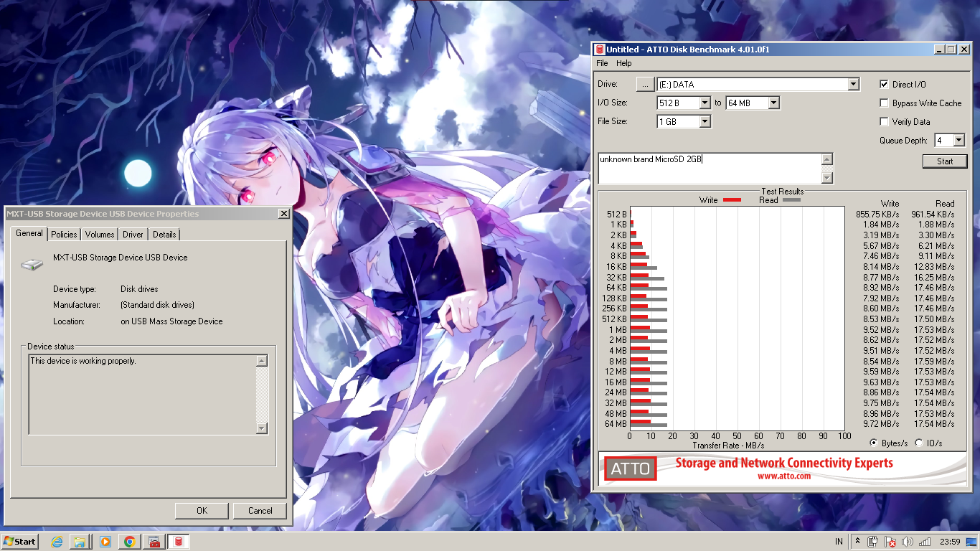Viewport: 980px width, 551px height.
Task: Click the Start button
Action: pos(19,542)
